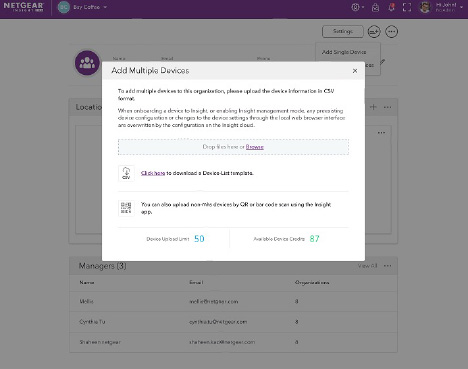This screenshot has height=369, width=468.
Task: Click Shaheen's email address cell
Action: click(x=222, y=342)
